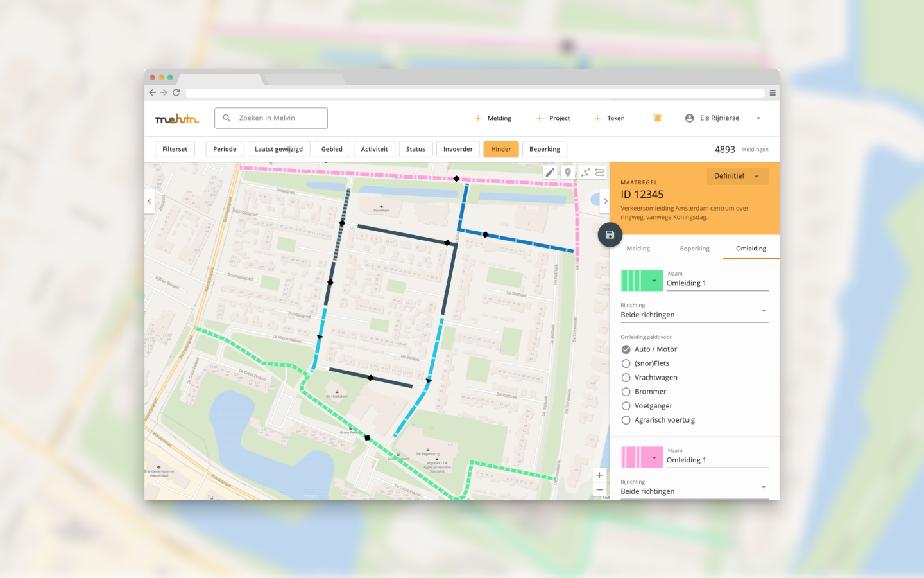
Task: Uncheck Auto / Motor option
Action: [x=626, y=349]
